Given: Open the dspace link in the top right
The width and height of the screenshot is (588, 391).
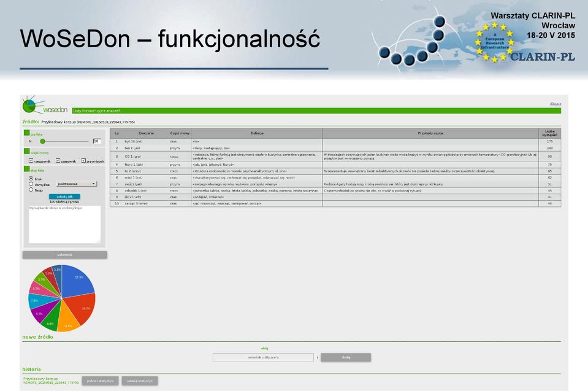Looking at the screenshot, I should coord(556,104).
